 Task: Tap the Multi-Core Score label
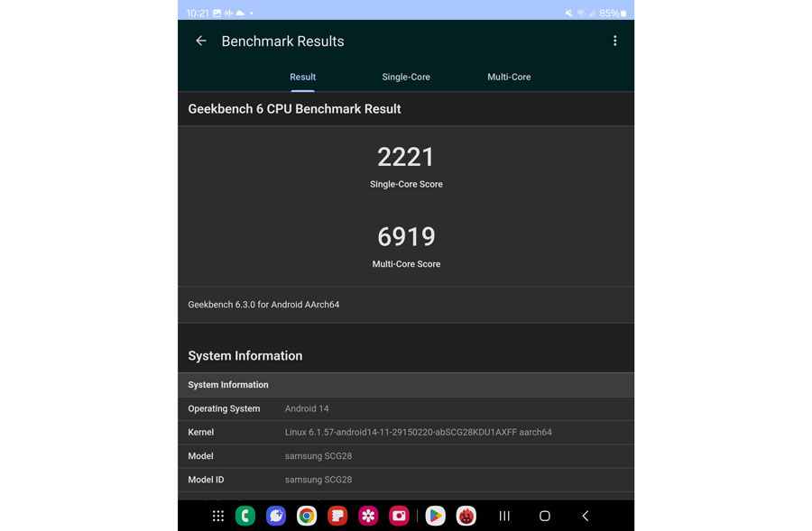click(x=406, y=264)
